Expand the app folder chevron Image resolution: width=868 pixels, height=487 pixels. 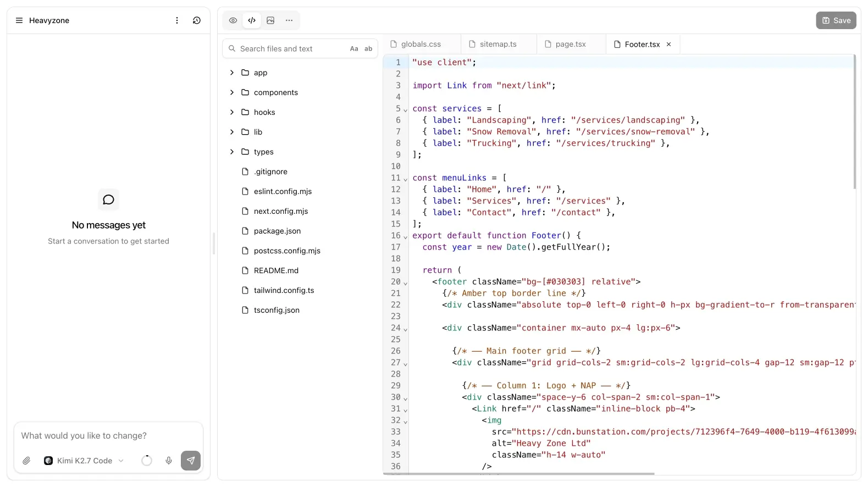pyautogui.click(x=232, y=73)
